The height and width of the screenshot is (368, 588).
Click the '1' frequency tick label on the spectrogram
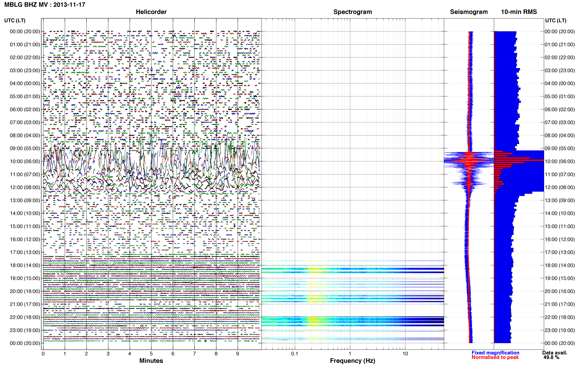[x=350, y=354]
